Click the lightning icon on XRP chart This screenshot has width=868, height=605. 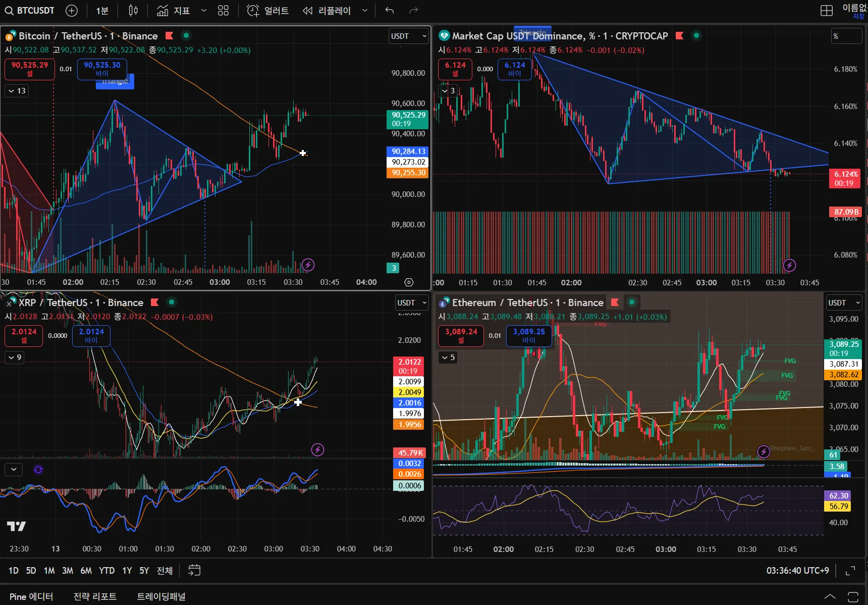pos(317,449)
